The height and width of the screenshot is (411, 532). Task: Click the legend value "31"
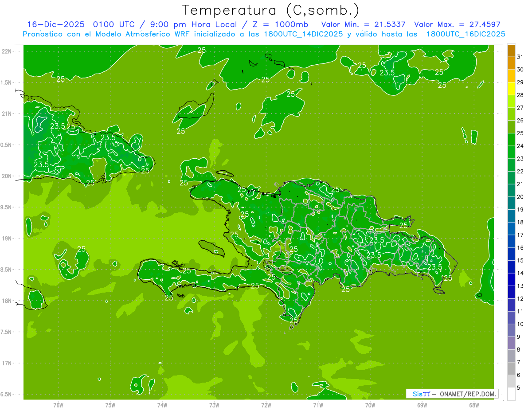(520, 57)
